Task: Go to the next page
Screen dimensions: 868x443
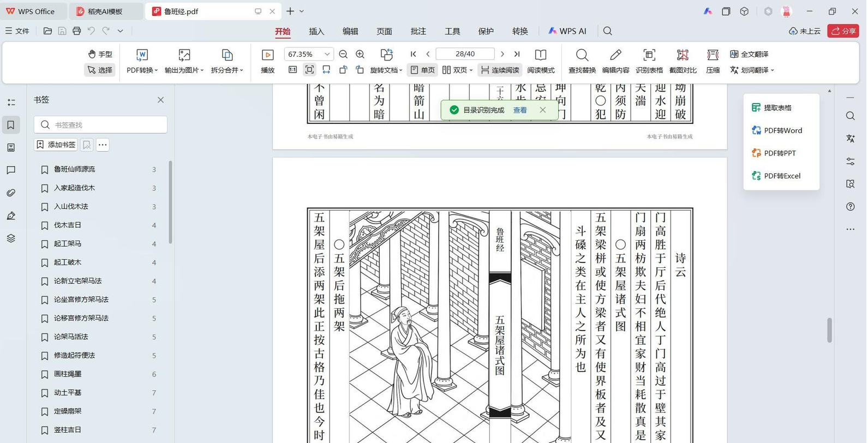Action: click(x=502, y=54)
